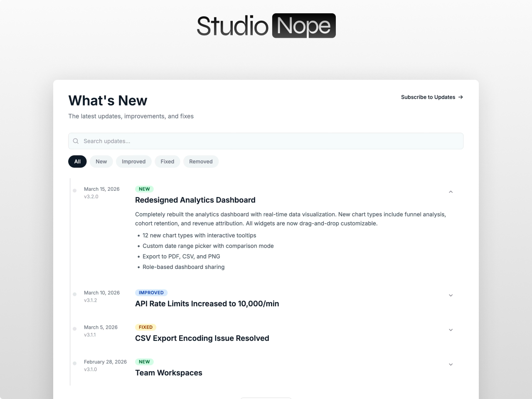Select the Improved filter tab
532x399 pixels.
click(x=133, y=161)
